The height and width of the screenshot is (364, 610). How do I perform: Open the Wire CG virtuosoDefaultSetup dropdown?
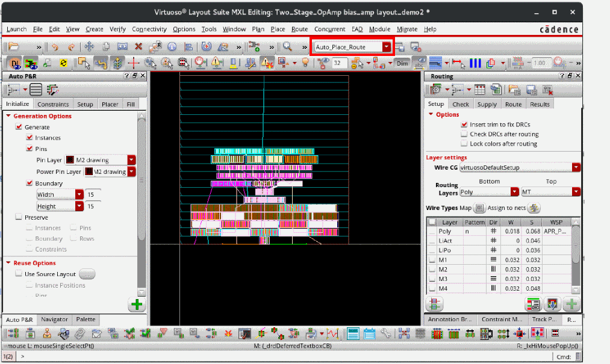click(x=576, y=167)
